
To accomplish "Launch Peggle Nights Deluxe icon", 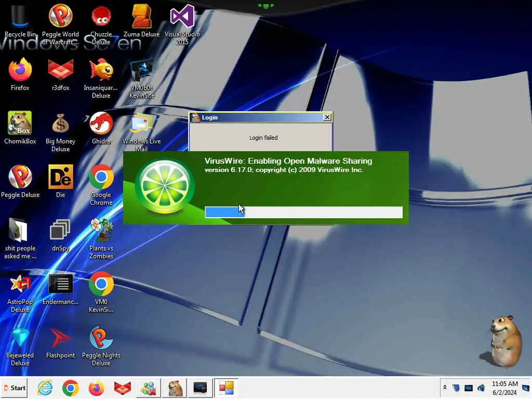I will tap(101, 345).
